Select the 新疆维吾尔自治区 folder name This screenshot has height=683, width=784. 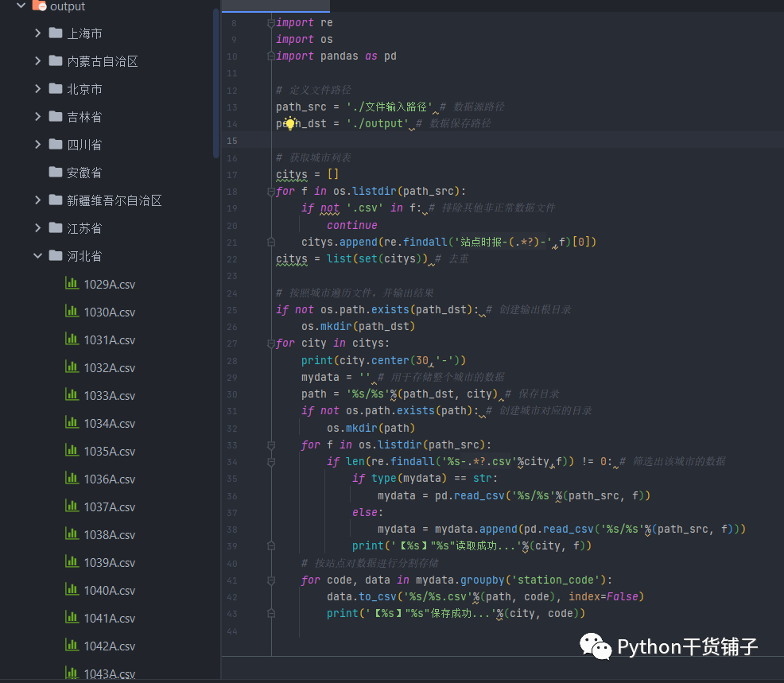point(114,200)
